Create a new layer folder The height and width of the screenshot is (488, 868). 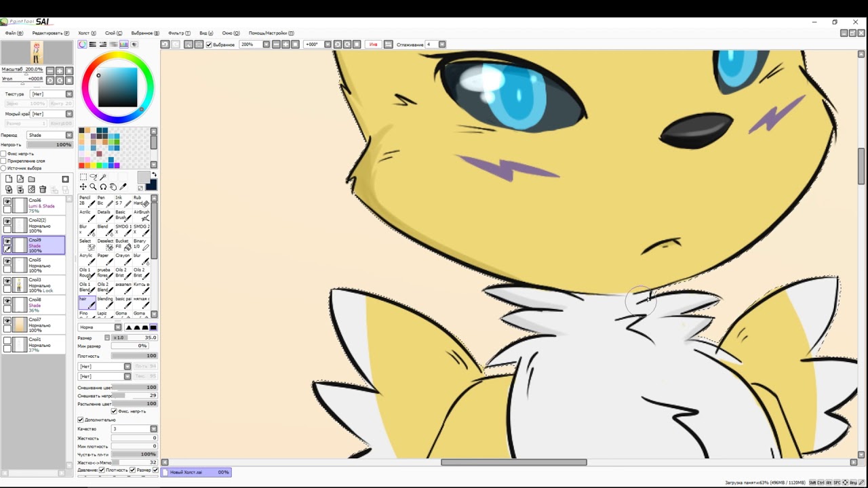31,179
